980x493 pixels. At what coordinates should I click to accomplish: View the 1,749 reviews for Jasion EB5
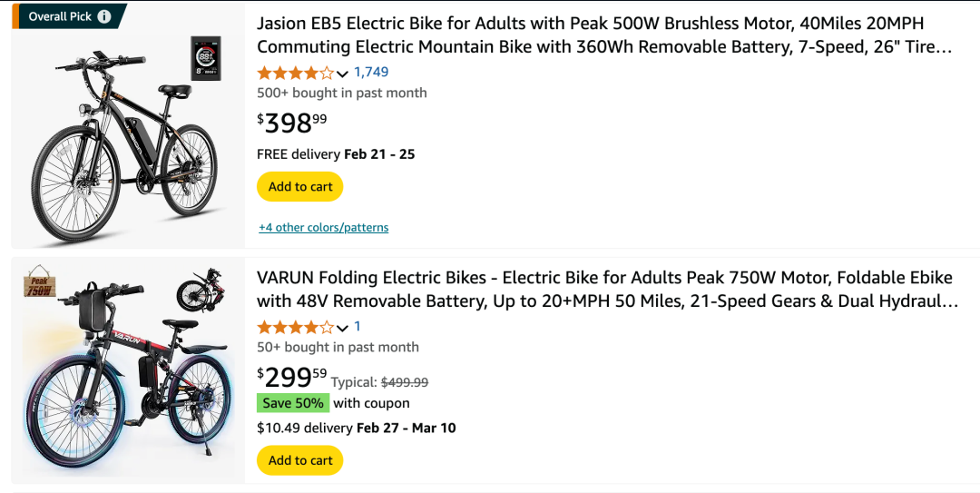click(371, 73)
